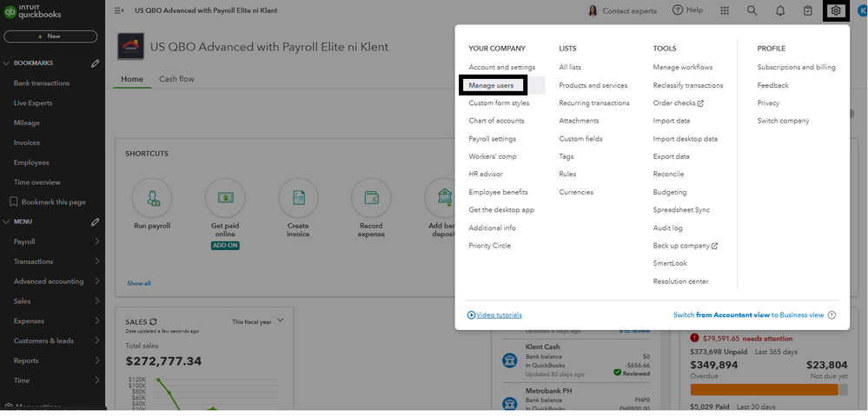Click the Run payroll shortcut icon

click(x=152, y=197)
